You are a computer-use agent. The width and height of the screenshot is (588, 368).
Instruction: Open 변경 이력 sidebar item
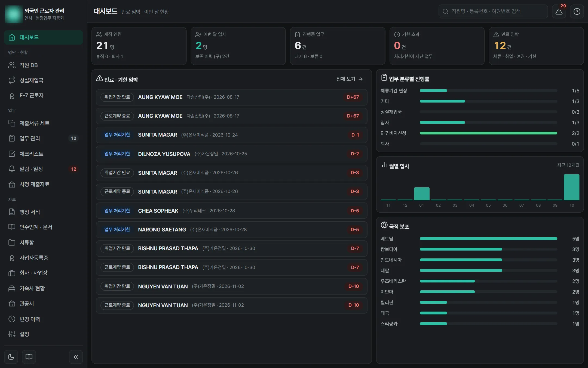[x=44, y=319]
